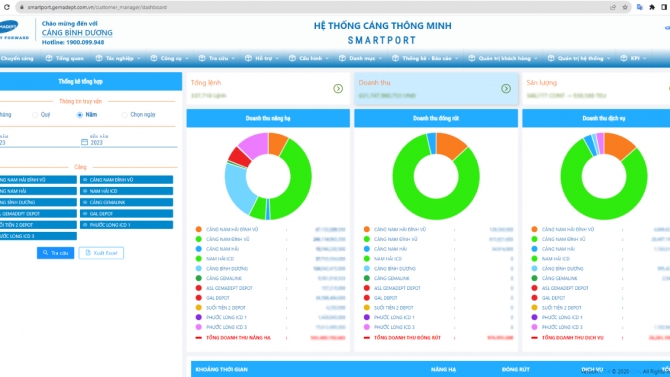Click the cube icon beside Quản trị hệ thống
This screenshot has height=377, width=670.
coord(551,58)
